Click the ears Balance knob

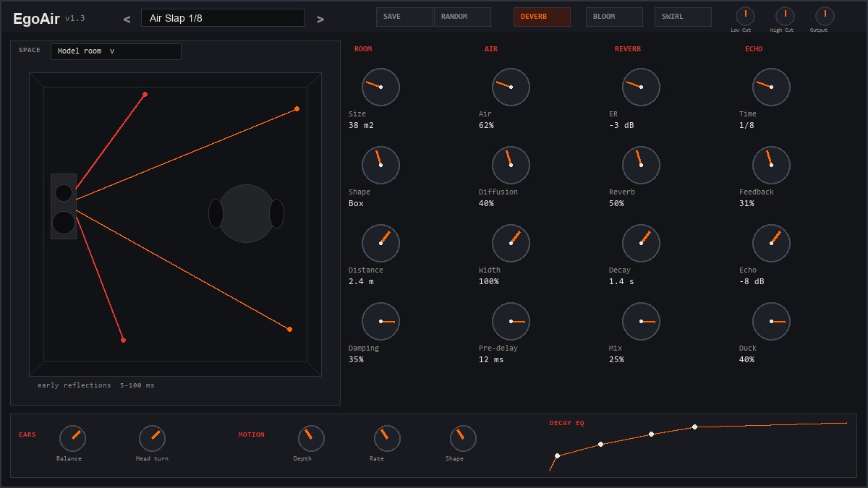(x=72, y=438)
